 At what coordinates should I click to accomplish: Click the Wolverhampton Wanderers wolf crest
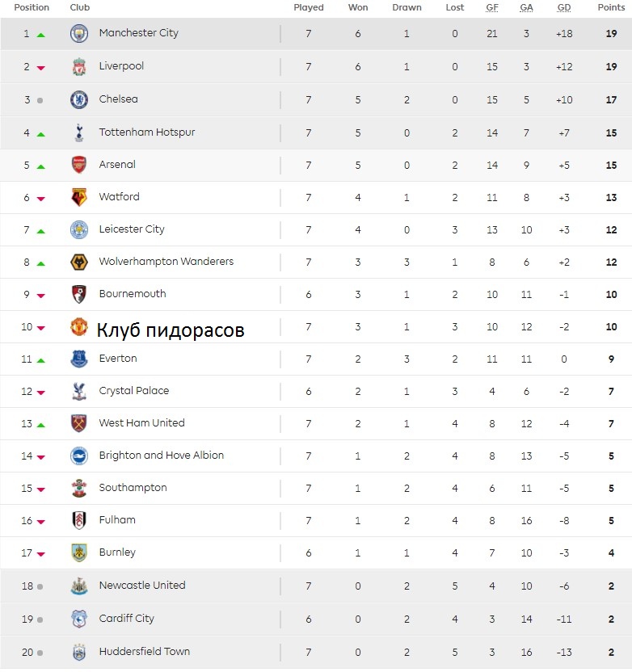(x=79, y=262)
